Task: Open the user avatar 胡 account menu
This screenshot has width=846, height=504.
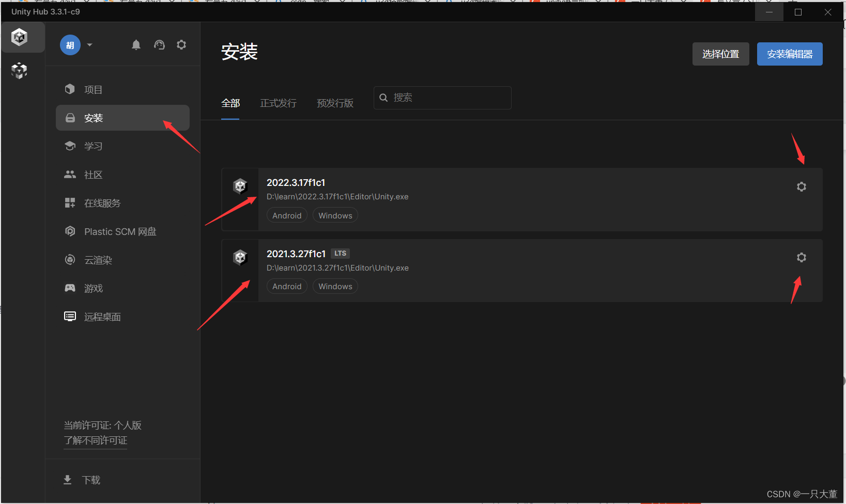Action: tap(70, 45)
